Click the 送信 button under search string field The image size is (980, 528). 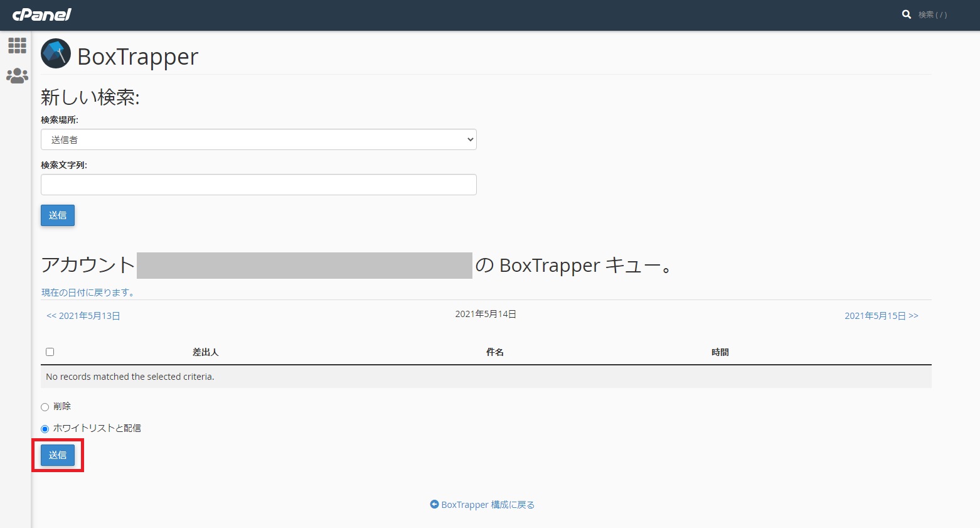pyautogui.click(x=58, y=215)
